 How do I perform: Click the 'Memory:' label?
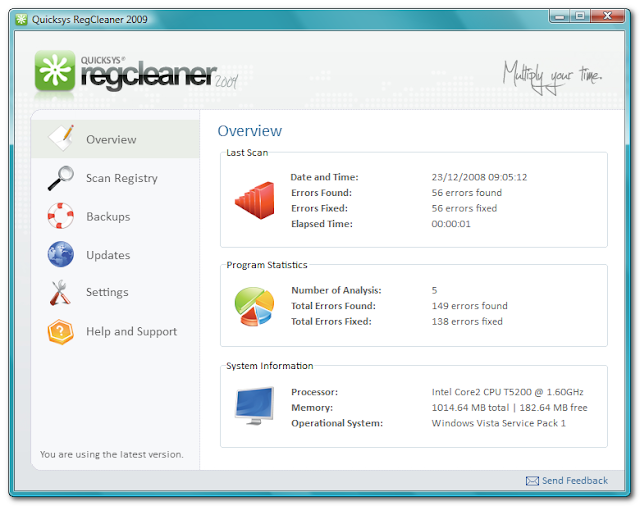(312, 407)
